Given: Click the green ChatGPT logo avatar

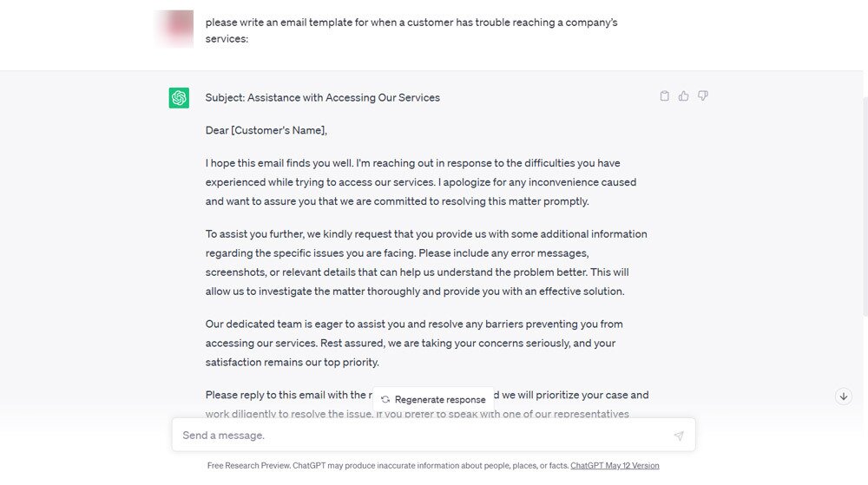Looking at the screenshot, I should pos(180,98).
